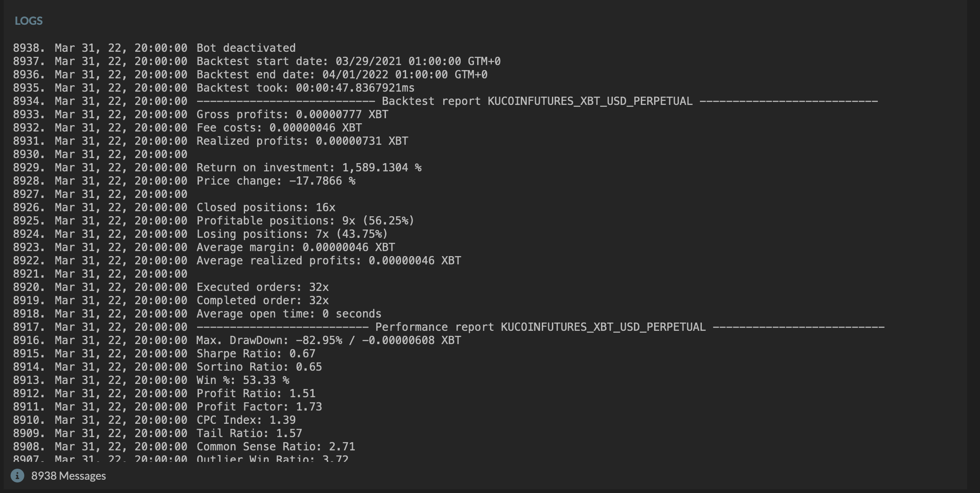Click the info icon beside message count

[17, 476]
